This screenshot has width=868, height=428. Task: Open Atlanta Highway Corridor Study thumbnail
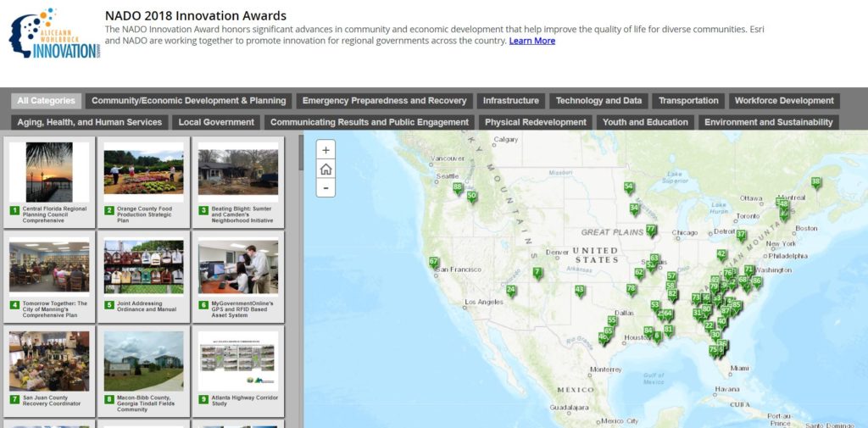[x=238, y=361]
